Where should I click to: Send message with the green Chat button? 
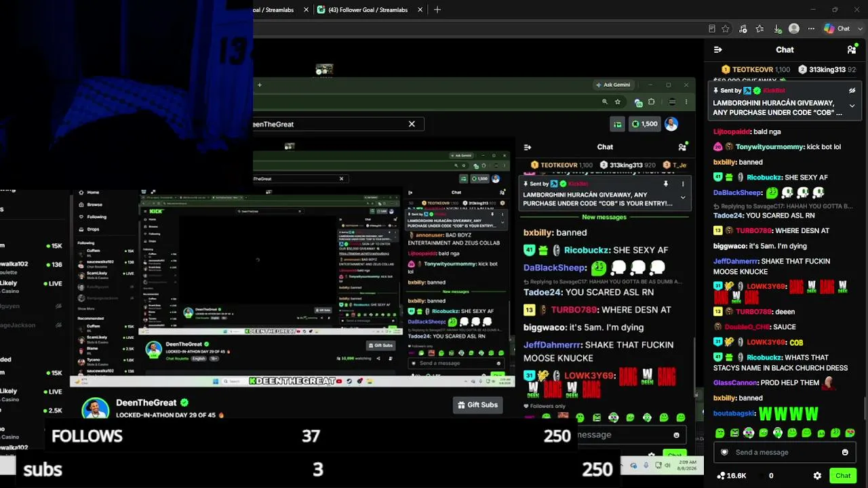(x=843, y=476)
